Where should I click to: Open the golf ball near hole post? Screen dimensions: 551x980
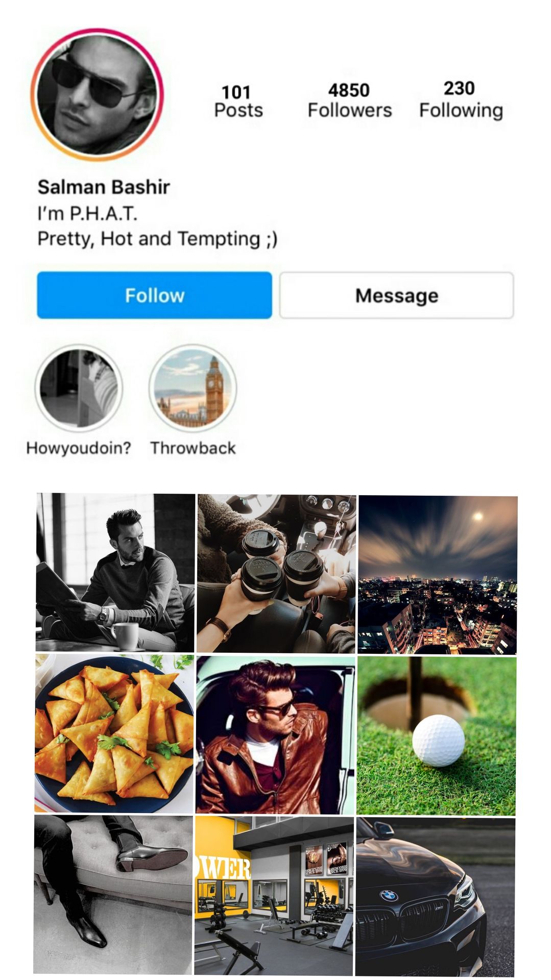[437, 736]
